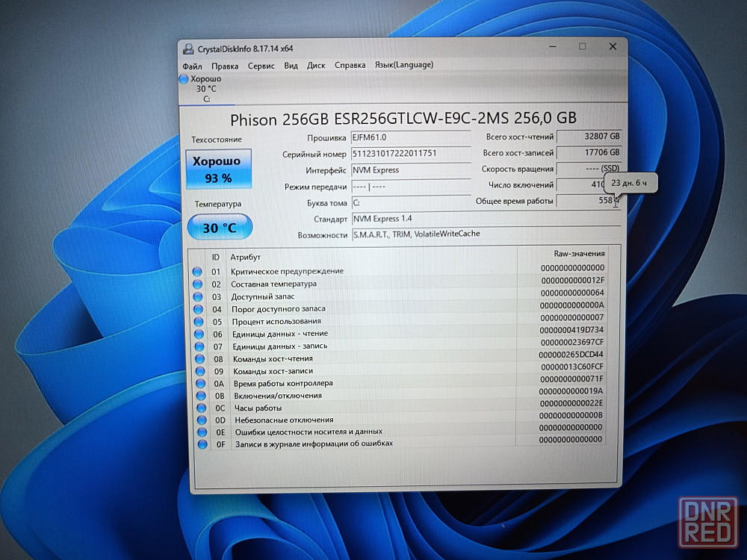This screenshot has height=560, width=747.
Task: Select attribute Команды хост-чтения
Action: pos(273,358)
